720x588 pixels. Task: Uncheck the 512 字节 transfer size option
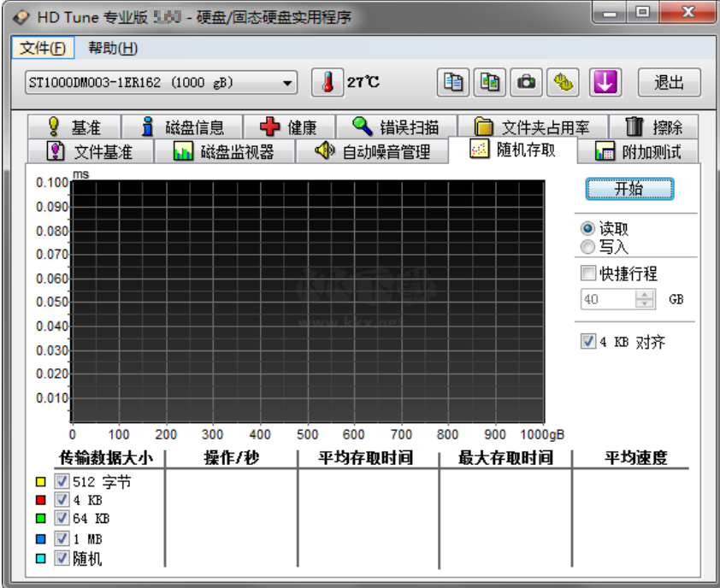61,480
